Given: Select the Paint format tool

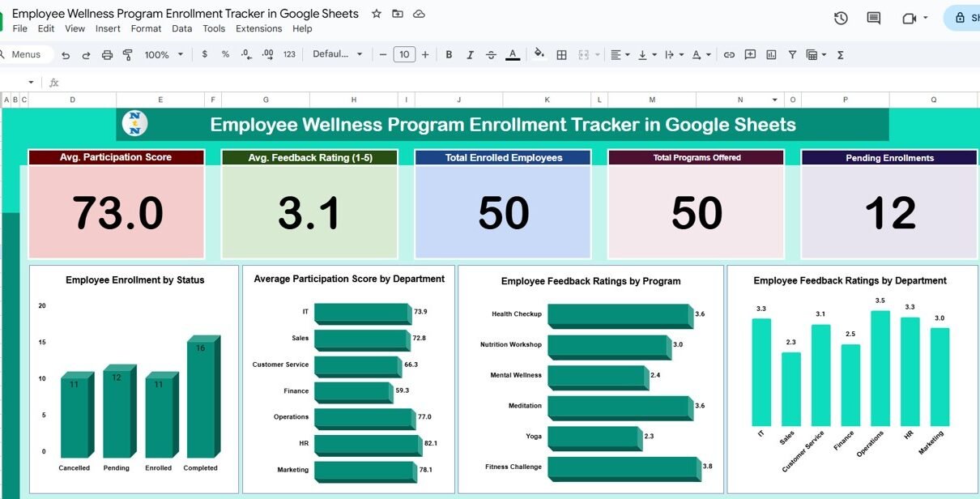Looking at the screenshot, I should coord(127,55).
